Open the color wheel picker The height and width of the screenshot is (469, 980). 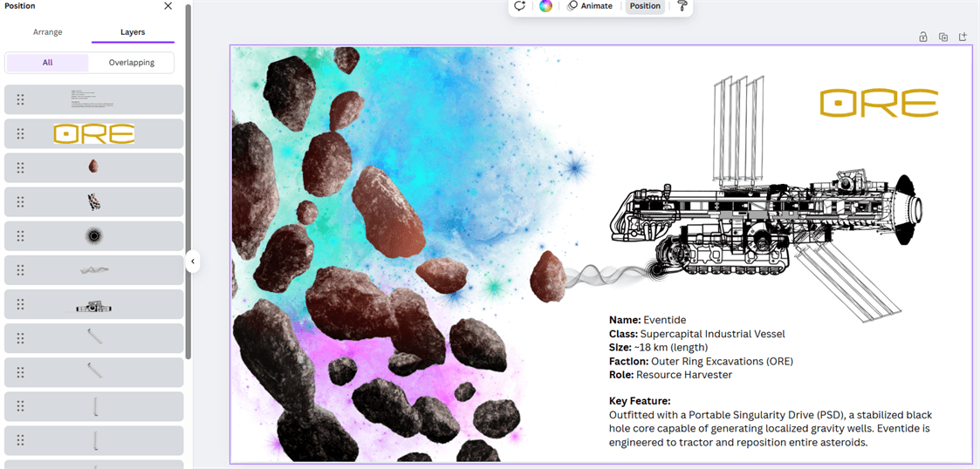pos(545,6)
